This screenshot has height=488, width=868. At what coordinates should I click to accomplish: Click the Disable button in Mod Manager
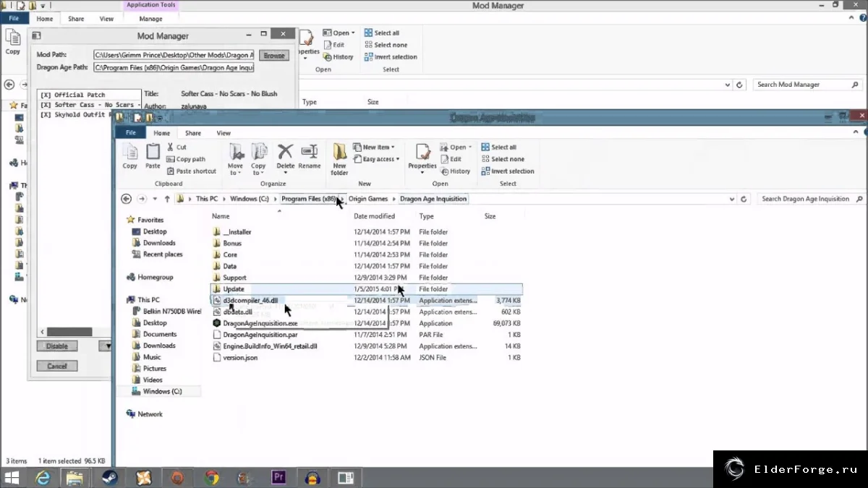[x=56, y=346]
